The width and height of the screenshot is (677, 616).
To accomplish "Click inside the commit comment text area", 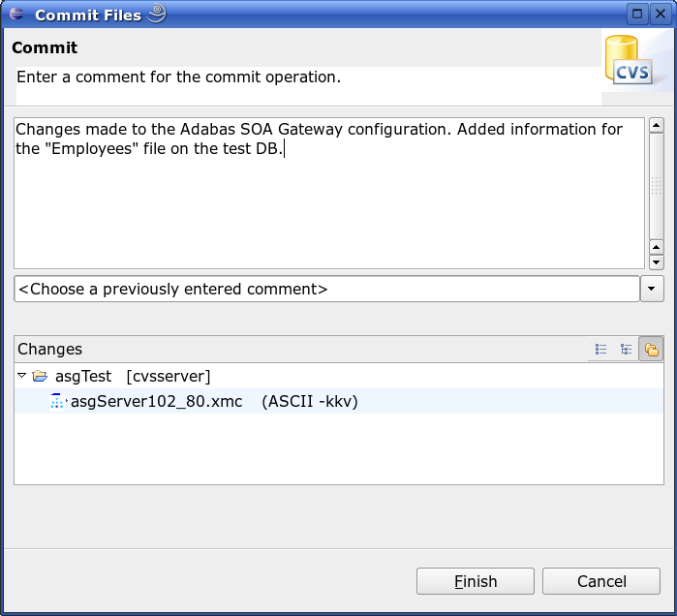I will coord(329,194).
